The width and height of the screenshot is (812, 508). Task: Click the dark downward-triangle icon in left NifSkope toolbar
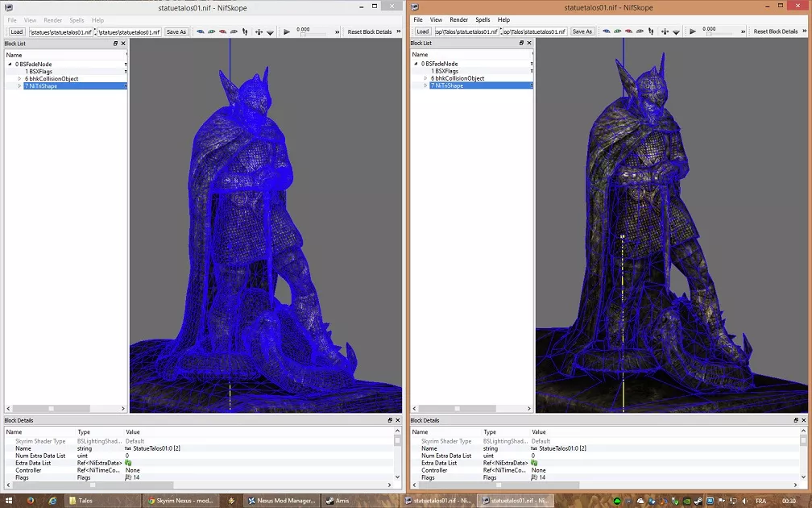point(270,32)
